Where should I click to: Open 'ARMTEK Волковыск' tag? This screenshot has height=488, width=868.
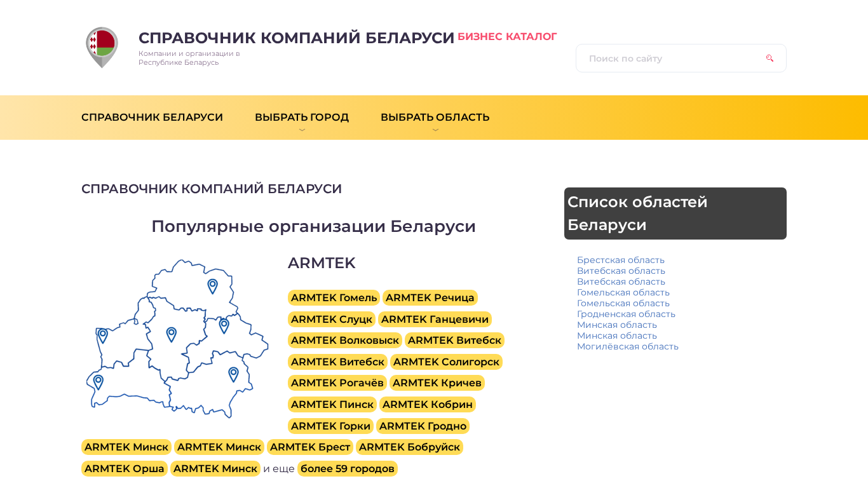tap(345, 341)
